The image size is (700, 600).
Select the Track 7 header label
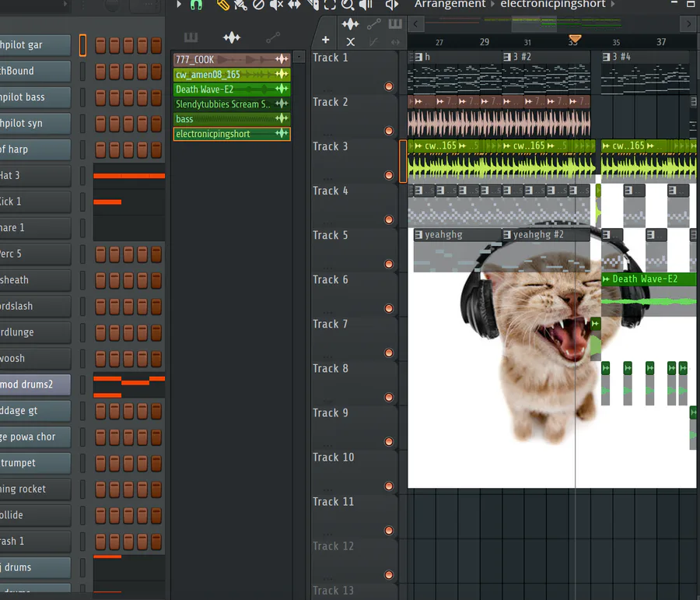coord(330,324)
